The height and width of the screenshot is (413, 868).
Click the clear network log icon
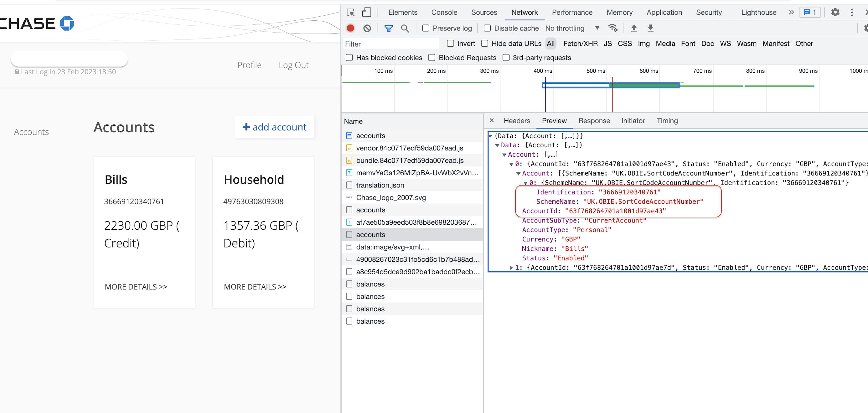pyautogui.click(x=367, y=28)
